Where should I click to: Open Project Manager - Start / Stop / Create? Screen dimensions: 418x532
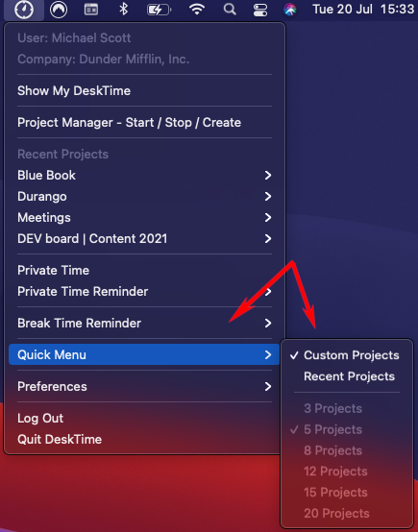click(144, 123)
